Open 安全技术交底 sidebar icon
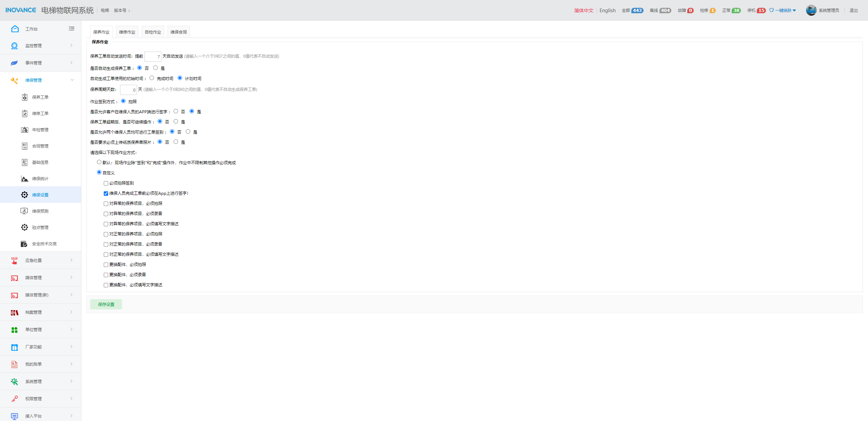This screenshot has width=868, height=421. [24, 244]
